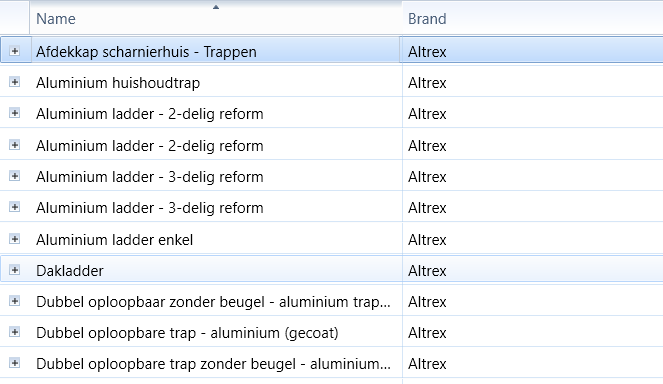Image resolution: width=663 pixels, height=384 pixels.
Task: Select the Aluminium ladder enkel name cell
Action: (216, 240)
